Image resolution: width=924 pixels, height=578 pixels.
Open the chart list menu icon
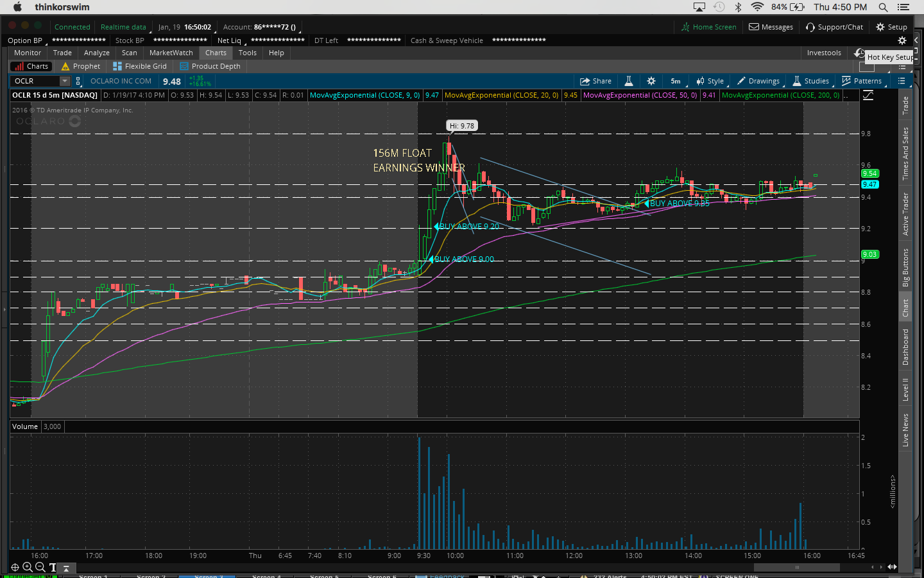point(902,81)
